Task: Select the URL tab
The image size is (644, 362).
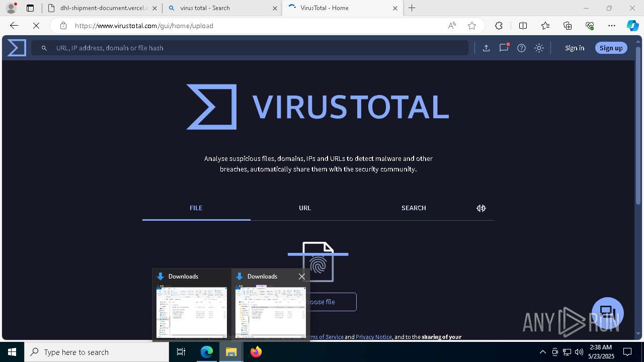Action: (x=305, y=208)
